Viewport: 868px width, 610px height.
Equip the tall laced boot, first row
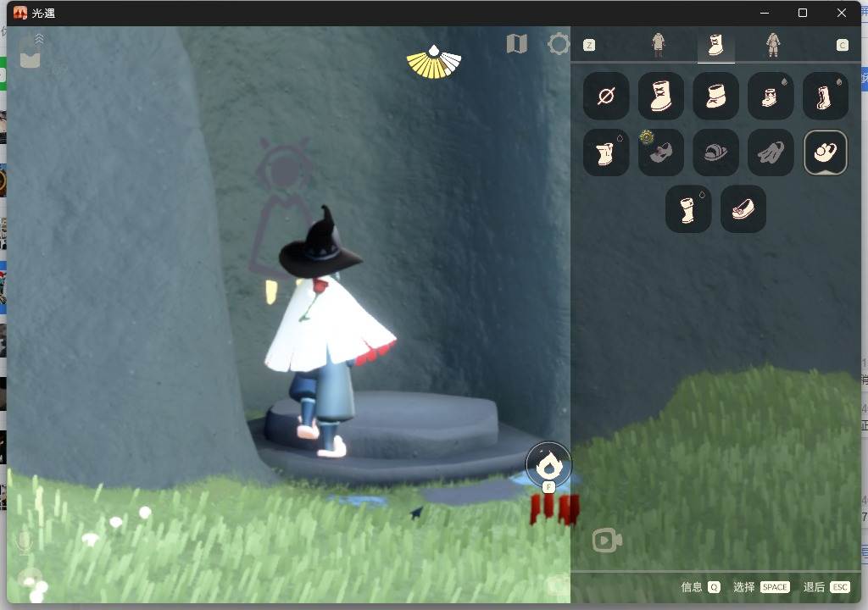[661, 96]
